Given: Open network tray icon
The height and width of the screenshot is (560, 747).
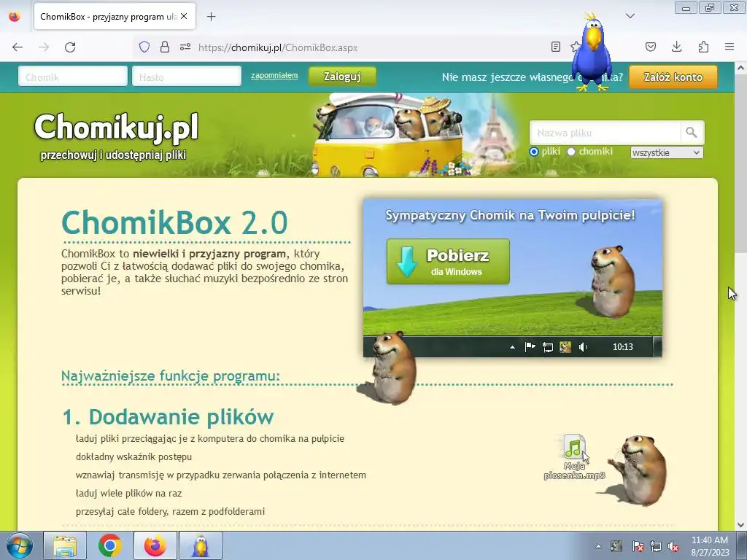Looking at the screenshot, I should (656, 546).
